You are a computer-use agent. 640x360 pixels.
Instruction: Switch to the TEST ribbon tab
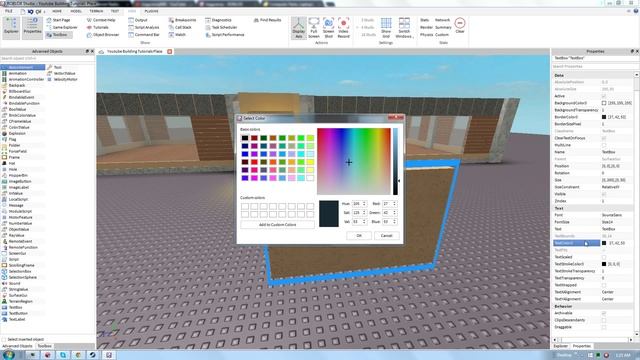[115, 11]
